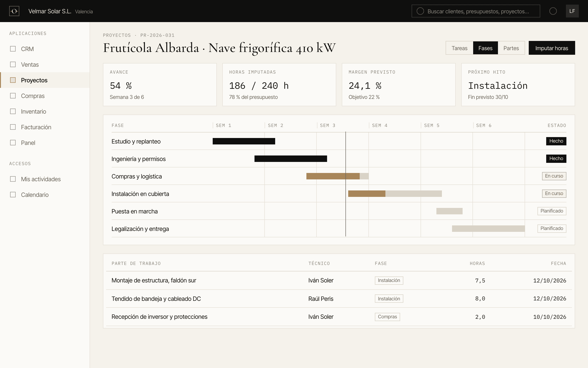Click the Instalación en cubierta Gantt bar
The width and height of the screenshot is (588, 368).
395,194
